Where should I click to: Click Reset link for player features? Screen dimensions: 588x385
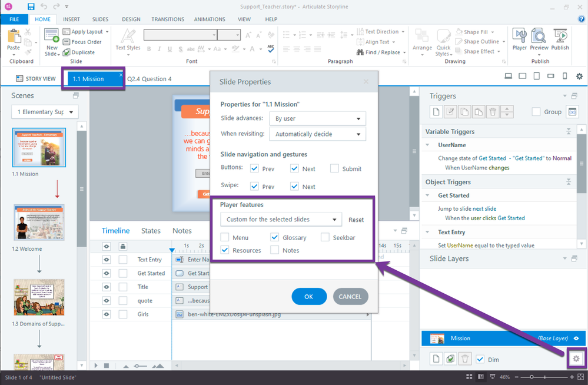coord(356,220)
